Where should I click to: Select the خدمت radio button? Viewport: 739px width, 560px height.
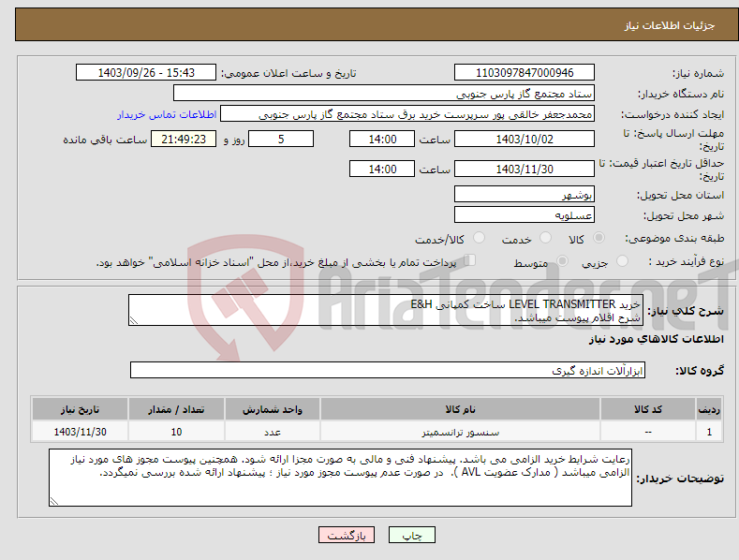(545, 238)
